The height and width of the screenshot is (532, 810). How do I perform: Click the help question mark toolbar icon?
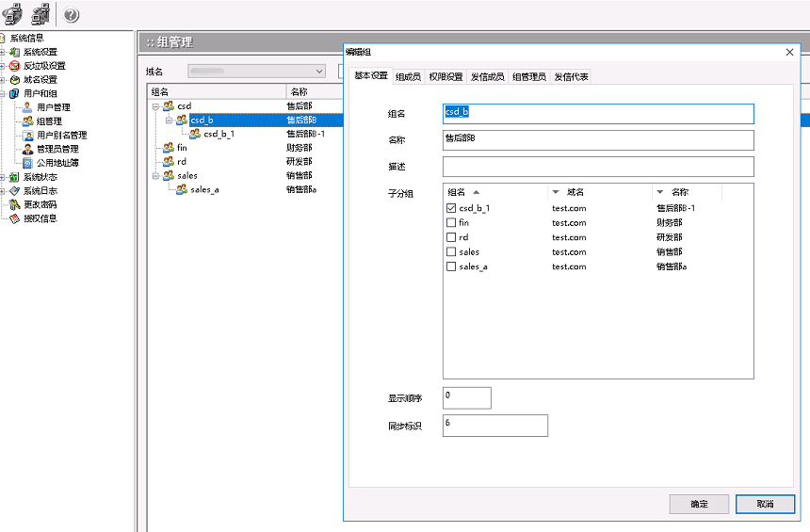pos(72,15)
